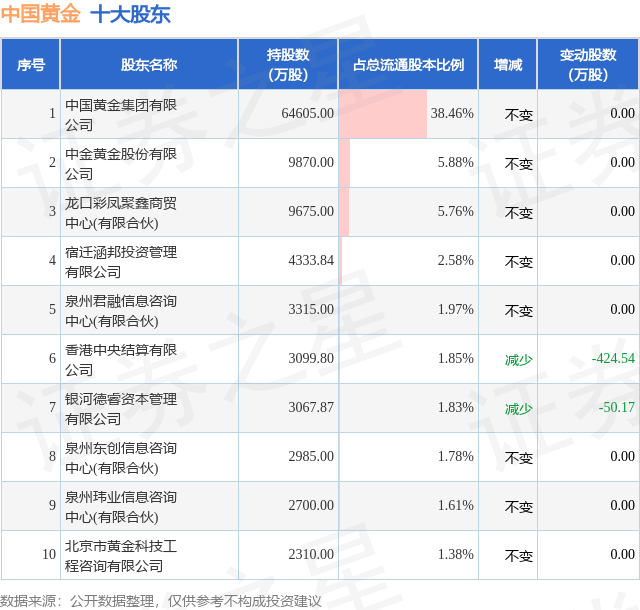Click the 变动股数(万股) column header
The image size is (640, 610).
click(588, 65)
